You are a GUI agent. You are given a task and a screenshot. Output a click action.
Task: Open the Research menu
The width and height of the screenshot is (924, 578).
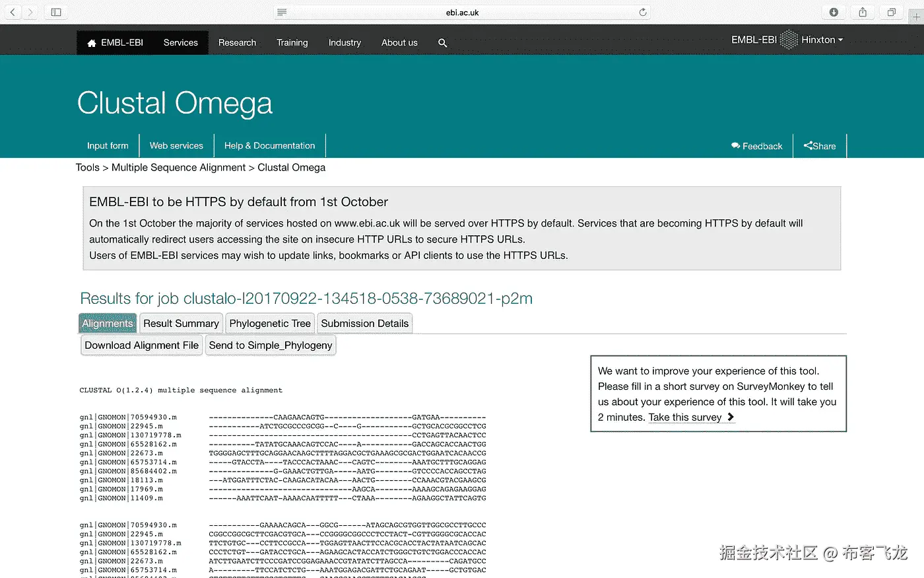tap(237, 42)
